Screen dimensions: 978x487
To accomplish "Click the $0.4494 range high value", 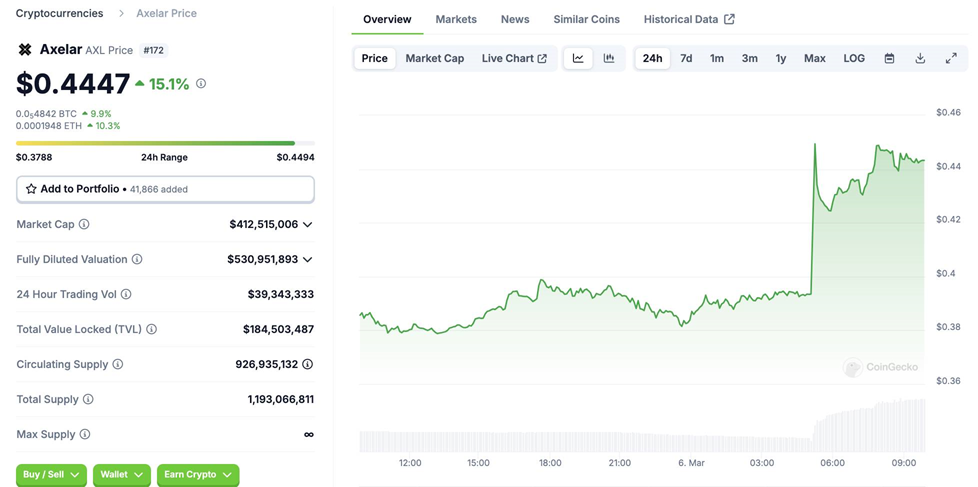I will coord(296,157).
